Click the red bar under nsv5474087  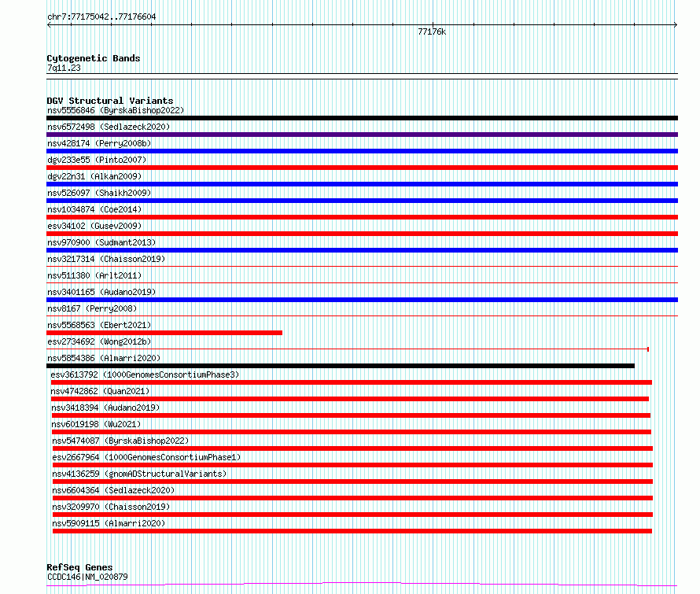(x=352, y=448)
